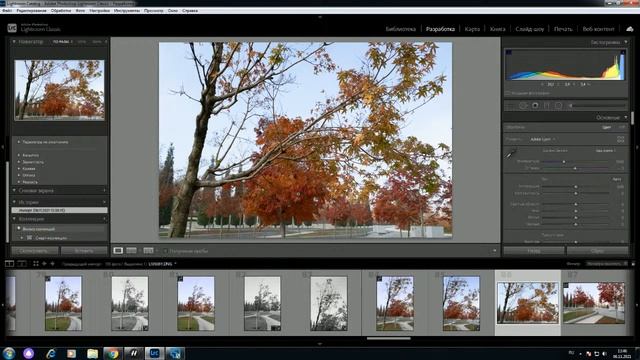
Task: Enable the soft proofing checkbox in the toolbar
Action: [x=165, y=251]
